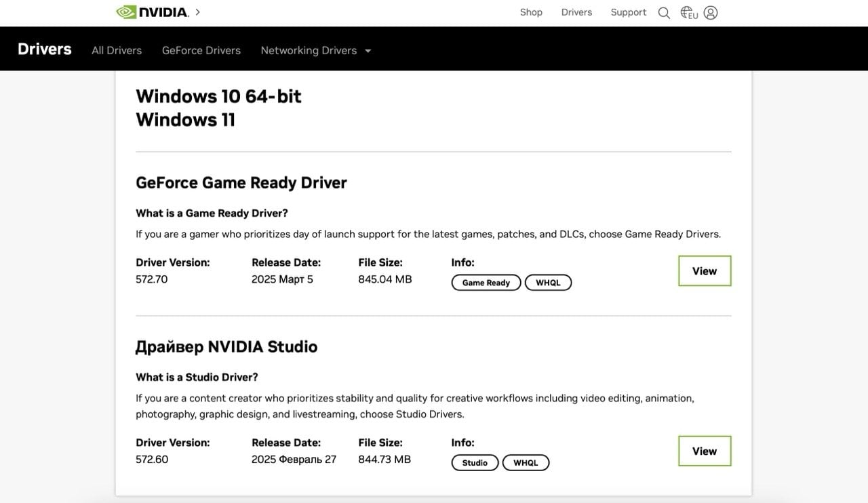This screenshot has width=868, height=503.
Task: Click 'What is a Game Ready Driver?' text
Action: (x=212, y=213)
